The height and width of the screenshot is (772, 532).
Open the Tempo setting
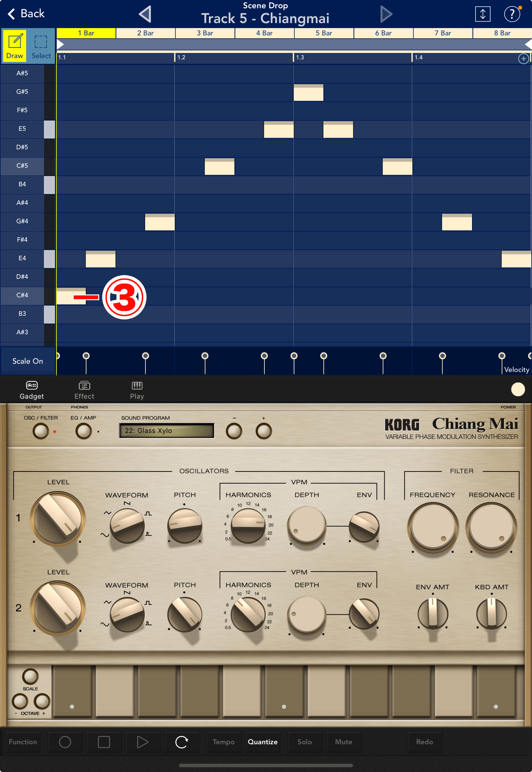click(x=223, y=742)
